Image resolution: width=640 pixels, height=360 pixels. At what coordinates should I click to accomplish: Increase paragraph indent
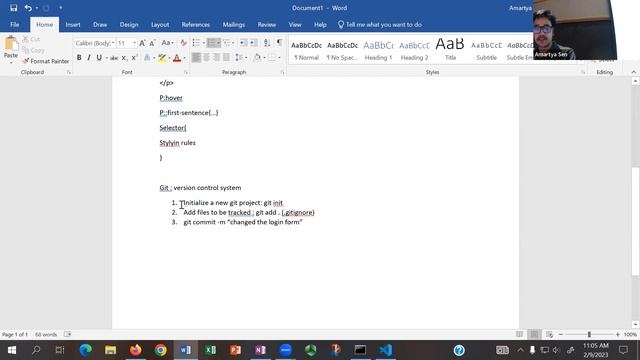253,43
